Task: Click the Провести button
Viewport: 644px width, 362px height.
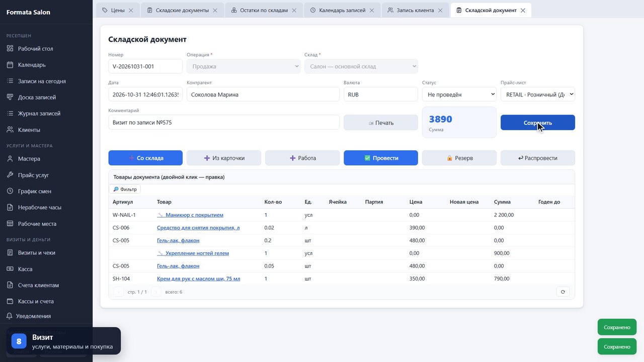Action: [x=381, y=158]
